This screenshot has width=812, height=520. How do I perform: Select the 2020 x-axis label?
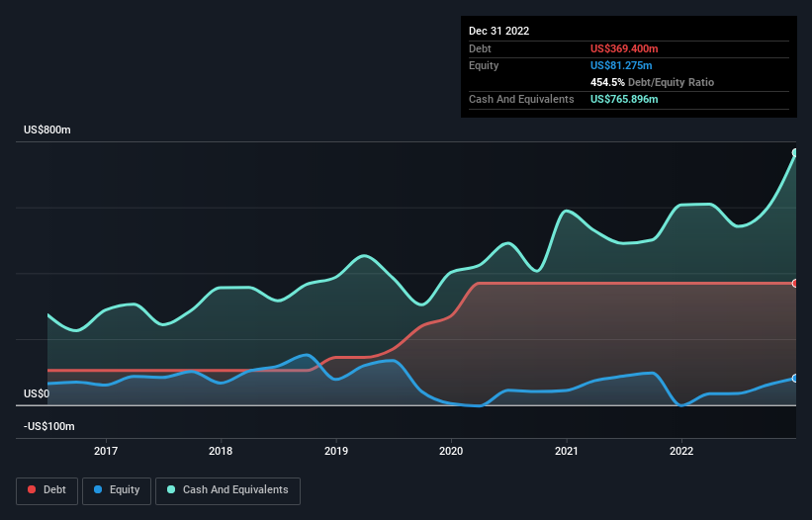point(451,451)
